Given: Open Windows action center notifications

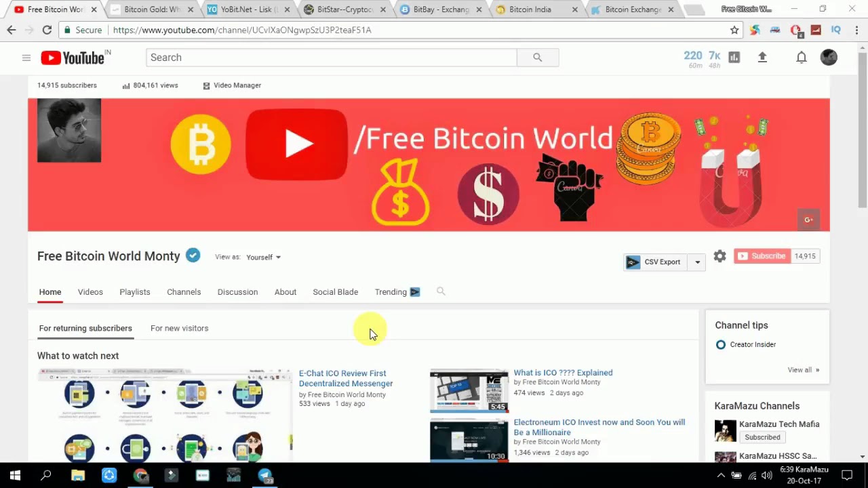Looking at the screenshot, I should 846,475.
